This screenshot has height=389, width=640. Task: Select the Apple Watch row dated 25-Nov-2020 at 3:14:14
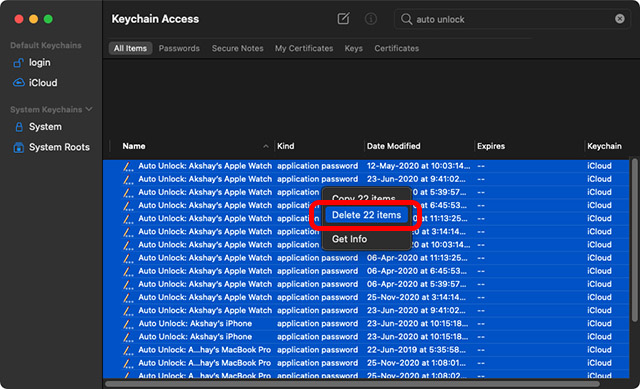click(366, 297)
